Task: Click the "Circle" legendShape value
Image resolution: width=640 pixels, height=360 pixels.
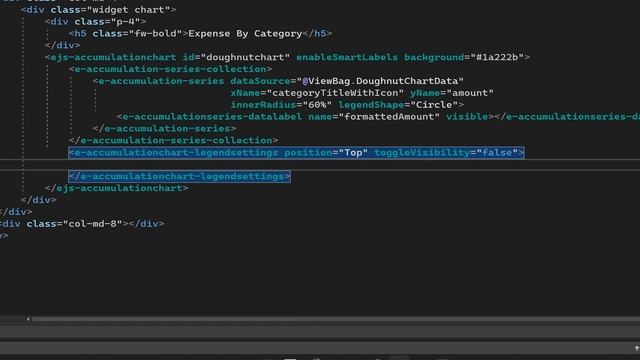Action: (x=434, y=105)
